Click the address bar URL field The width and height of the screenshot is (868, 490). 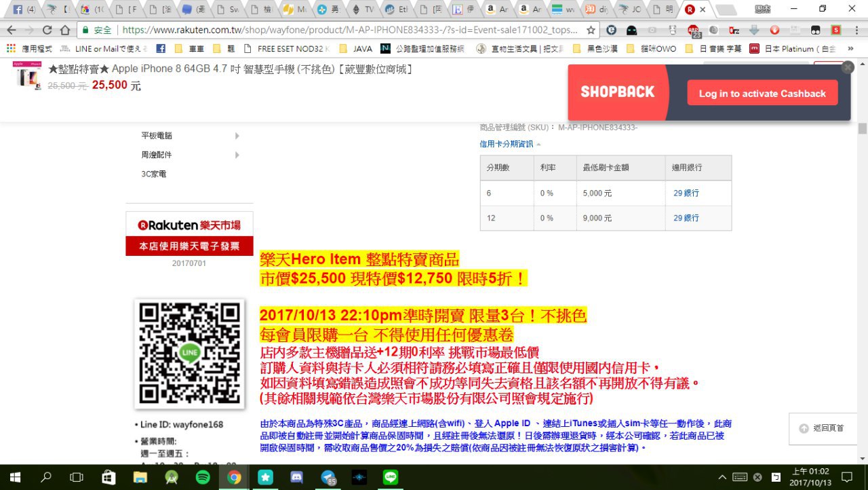click(x=350, y=30)
